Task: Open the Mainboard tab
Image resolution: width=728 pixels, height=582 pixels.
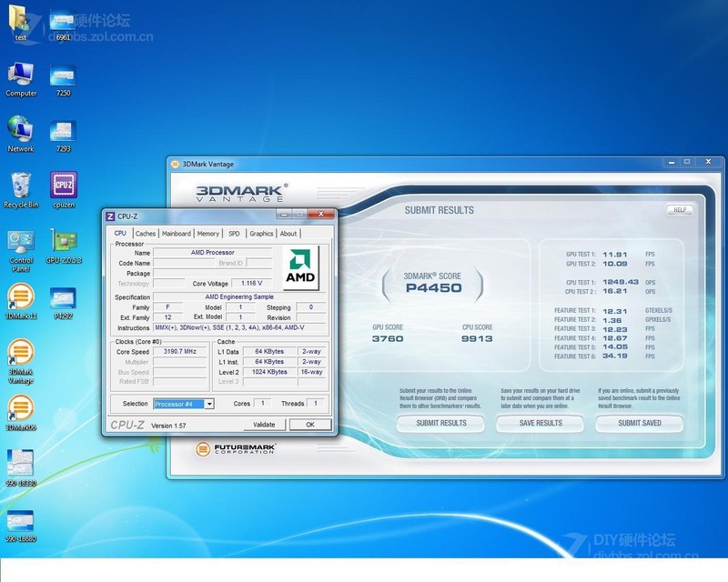Action: (177, 234)
